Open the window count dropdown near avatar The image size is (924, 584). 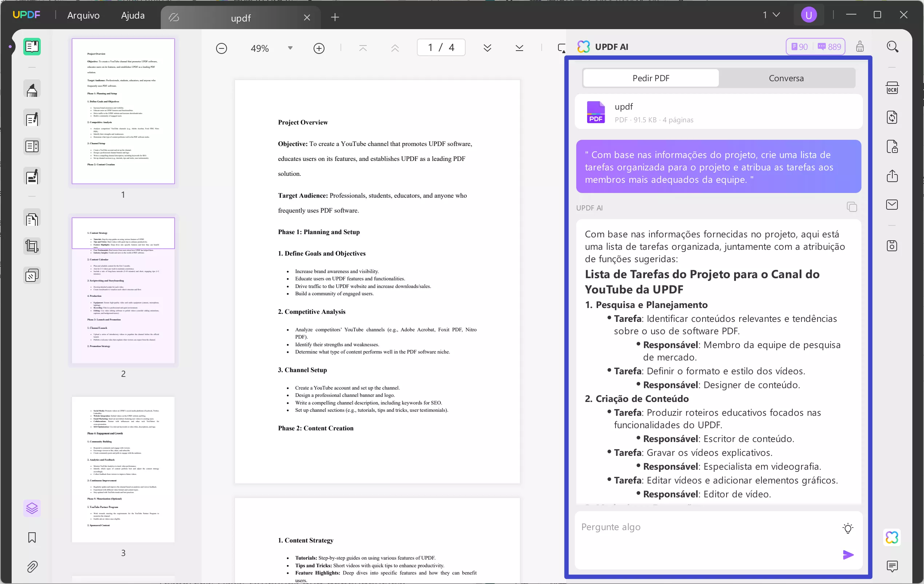(772, 15)
